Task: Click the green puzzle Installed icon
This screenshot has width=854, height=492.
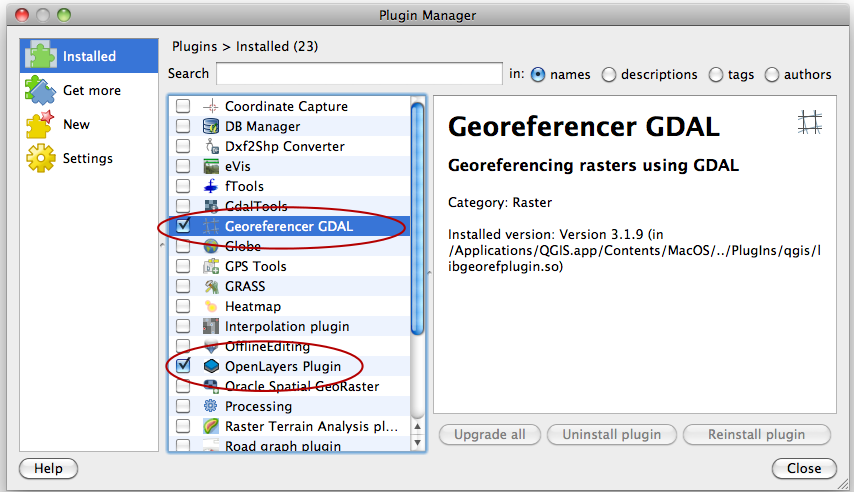Action: (40, 56)
